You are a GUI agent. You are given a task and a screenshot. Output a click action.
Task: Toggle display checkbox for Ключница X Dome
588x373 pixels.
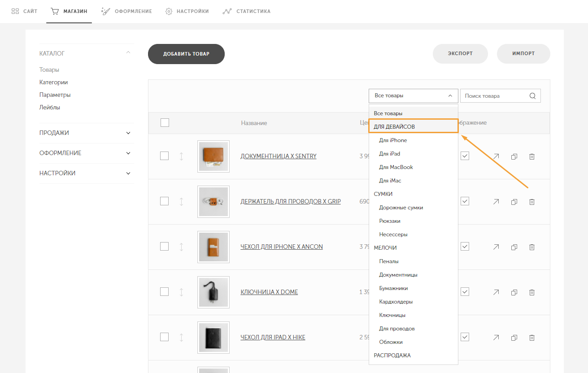[x=465, y=292]
